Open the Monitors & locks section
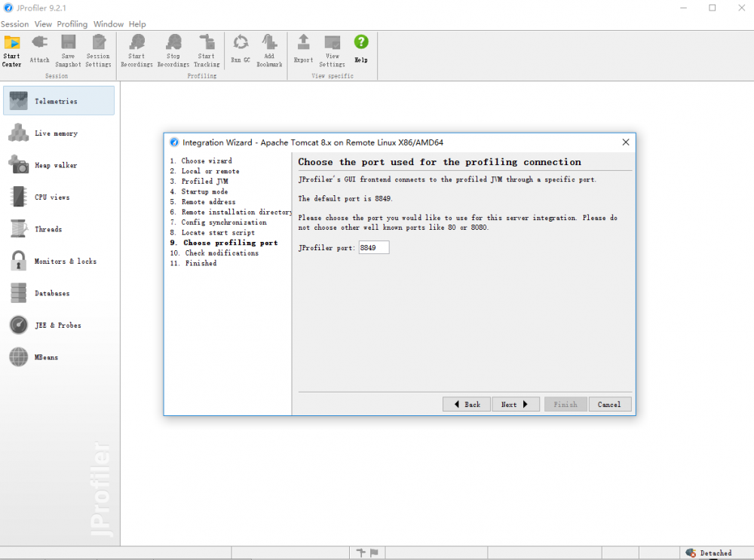754x560 pixels. (x=59, y=261)
